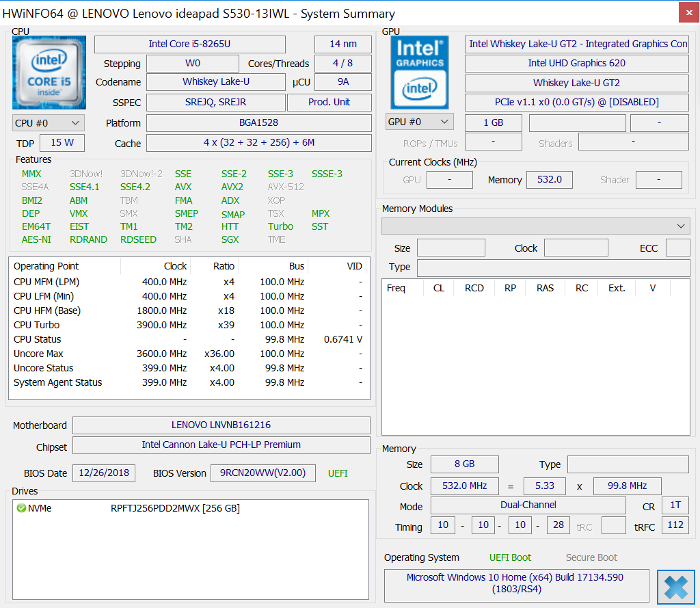This screenshot has width=700, height=608.
Task: Click the green NVMe drive status icon
Action: pos(21,508)
